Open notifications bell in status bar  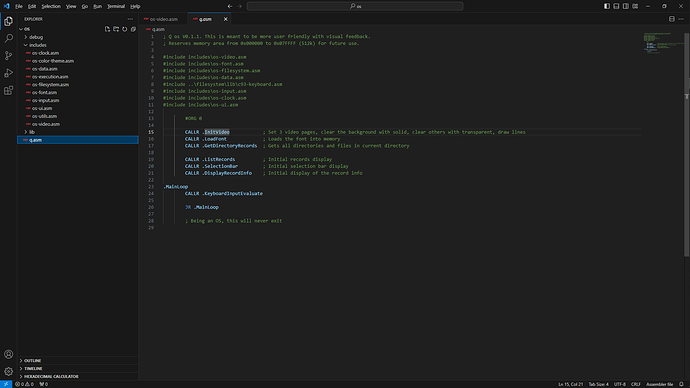(x=681, y=384)
